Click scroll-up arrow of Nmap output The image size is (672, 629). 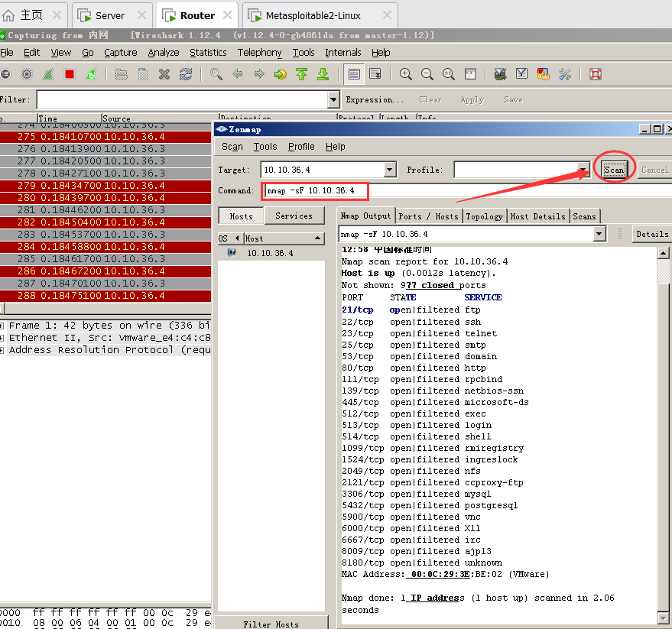(x=663, y=253)
